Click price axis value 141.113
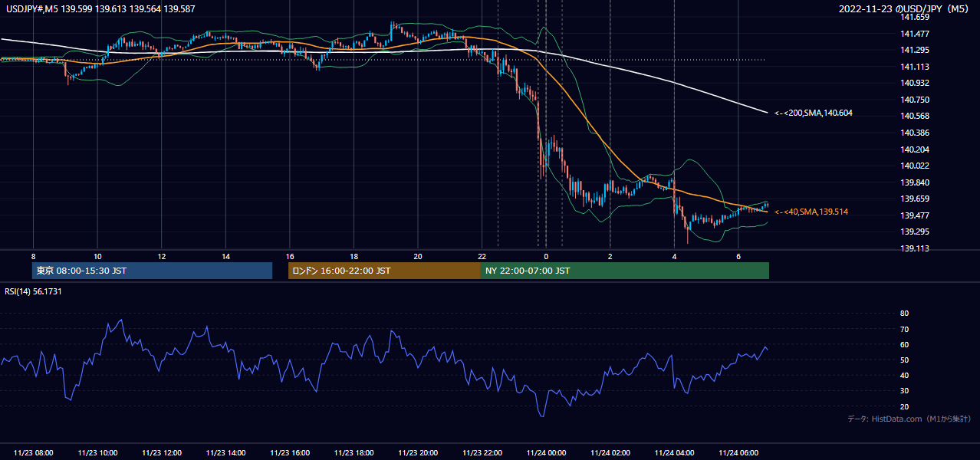Screen dimensions: 980x460 point(916,67)
